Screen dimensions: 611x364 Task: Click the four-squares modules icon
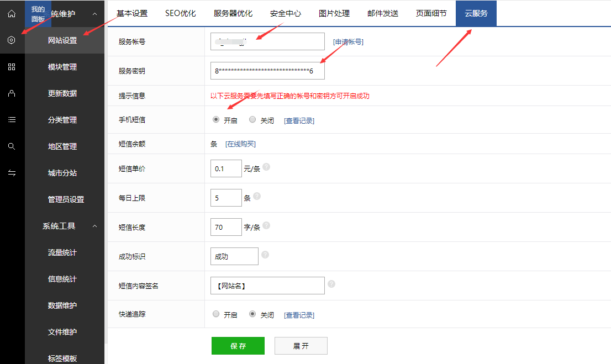pos(12,67)
